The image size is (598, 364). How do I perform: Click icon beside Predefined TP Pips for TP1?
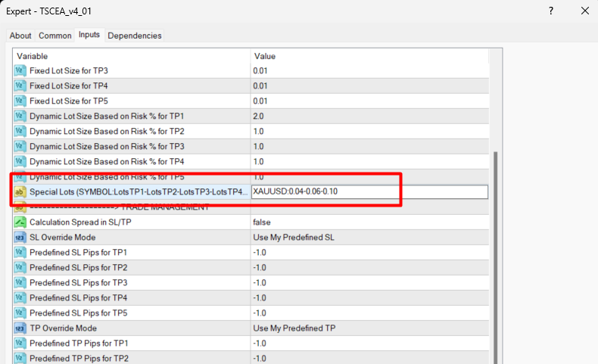pyautogui.click(x=20, y=344)
